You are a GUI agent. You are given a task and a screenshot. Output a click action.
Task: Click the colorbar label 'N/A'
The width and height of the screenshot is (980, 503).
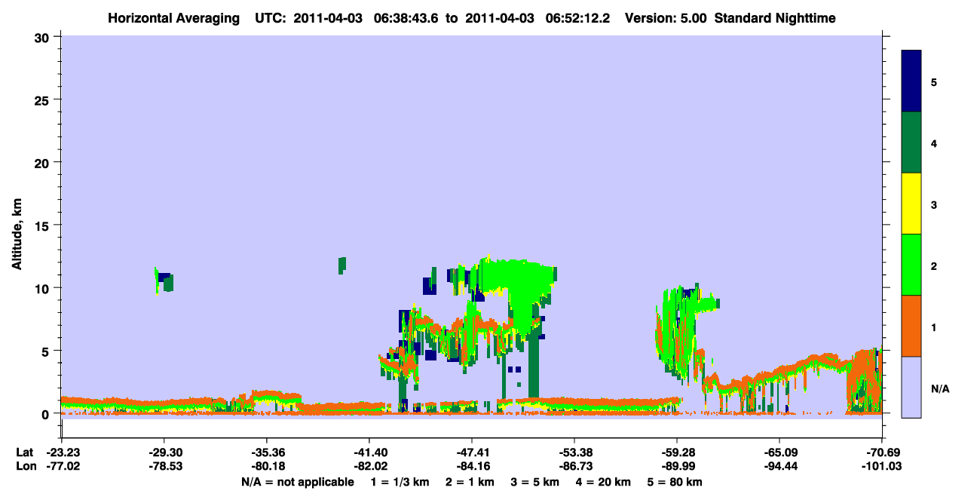(939, 388)
